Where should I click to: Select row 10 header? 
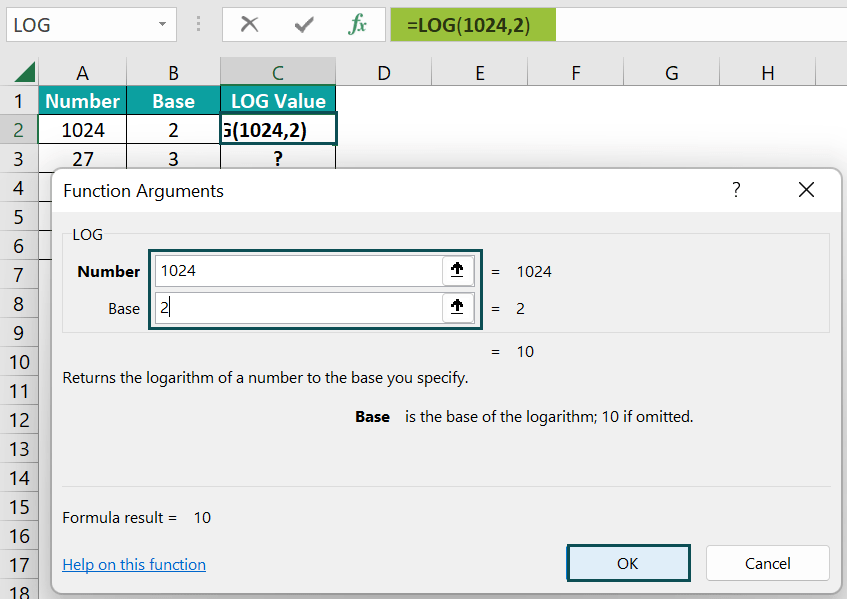[x=21, y=361]
